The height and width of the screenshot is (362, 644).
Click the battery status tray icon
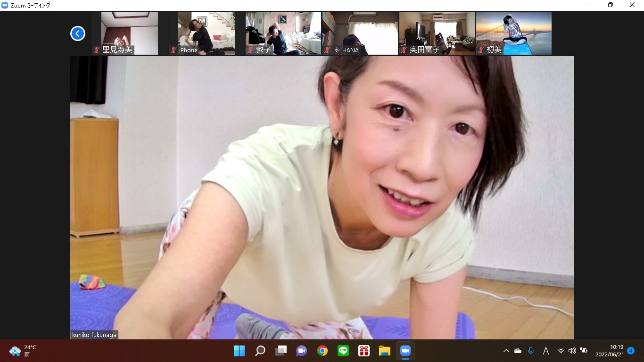[x=584, y=351]
